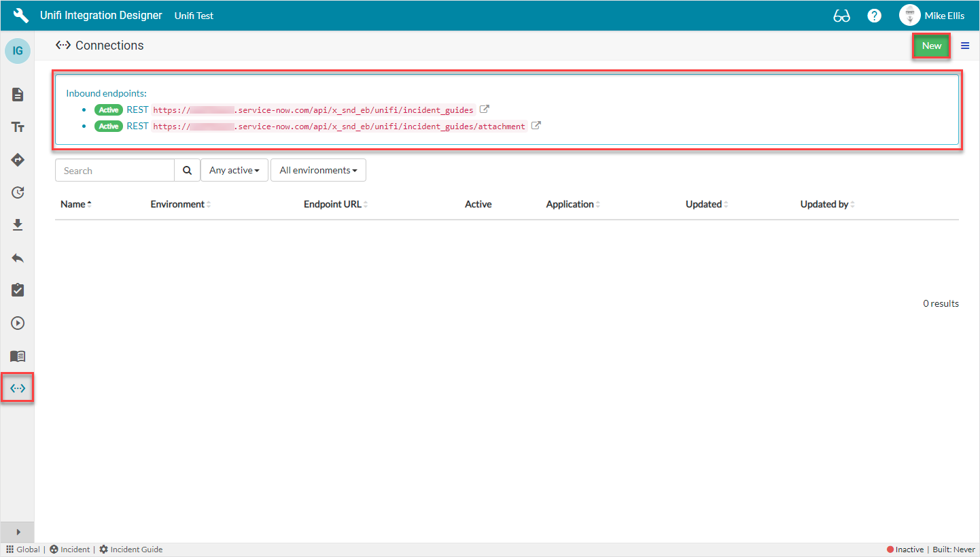Click inside the Search input field
980x557 pixels.
click(114, 170)
